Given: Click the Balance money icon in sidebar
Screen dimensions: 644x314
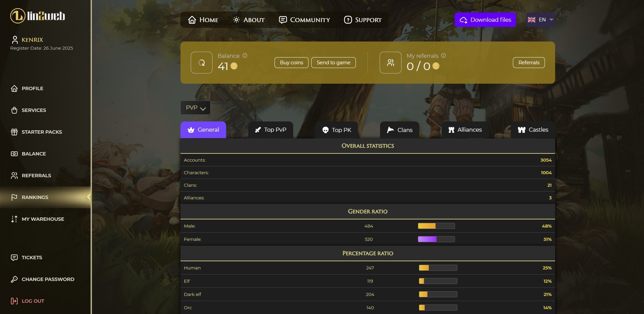Looking at the screenshot, I should click(x=14, y=154).
